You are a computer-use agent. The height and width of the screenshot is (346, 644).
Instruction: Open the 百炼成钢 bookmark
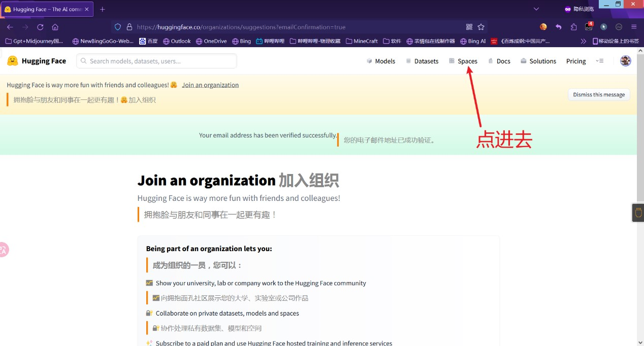pyautogui.click(x=521, y=41)
